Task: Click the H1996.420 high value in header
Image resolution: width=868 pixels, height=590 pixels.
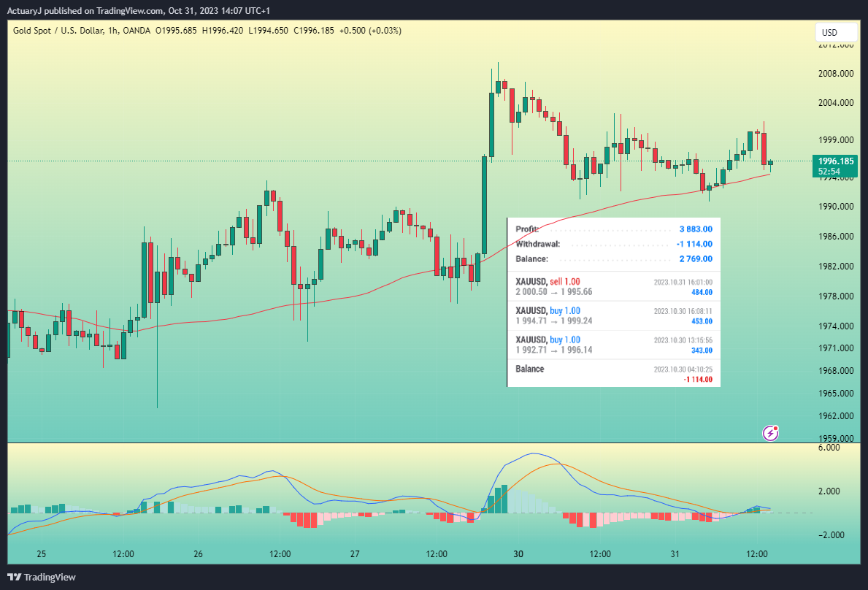Action: point(223,31)
